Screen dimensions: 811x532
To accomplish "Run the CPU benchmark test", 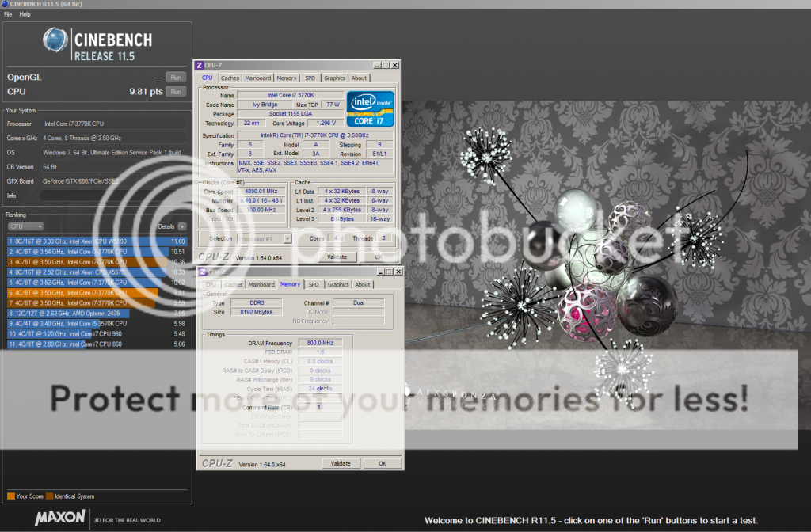I will point(175,92).
